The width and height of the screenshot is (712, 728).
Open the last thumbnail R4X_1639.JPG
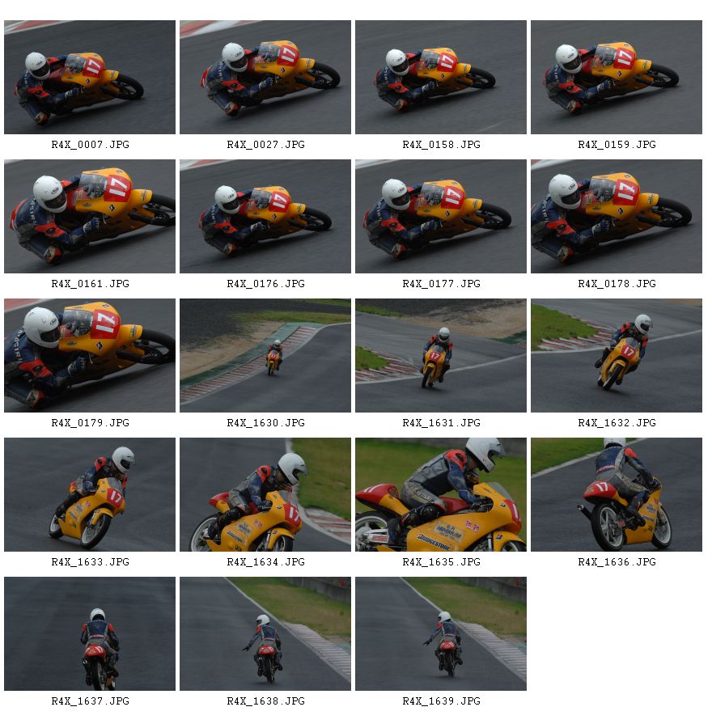click(x=441, y=633)
